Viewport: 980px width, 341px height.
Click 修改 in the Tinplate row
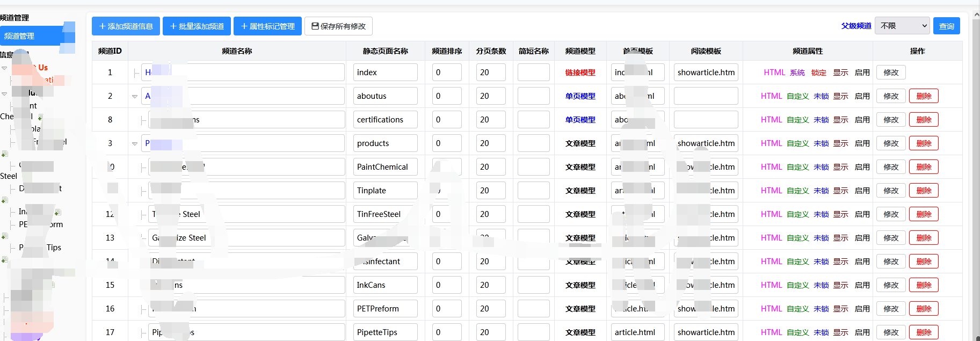point(891,191)
